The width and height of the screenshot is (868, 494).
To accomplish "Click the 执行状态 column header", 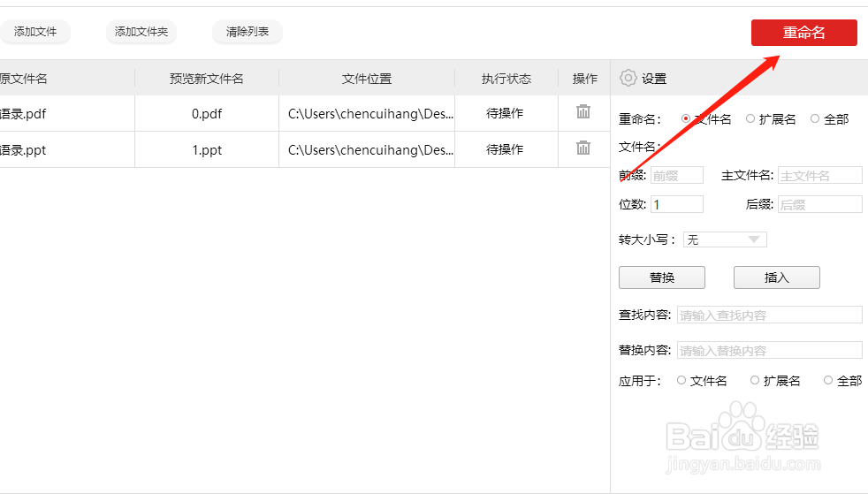I will 506,78.
